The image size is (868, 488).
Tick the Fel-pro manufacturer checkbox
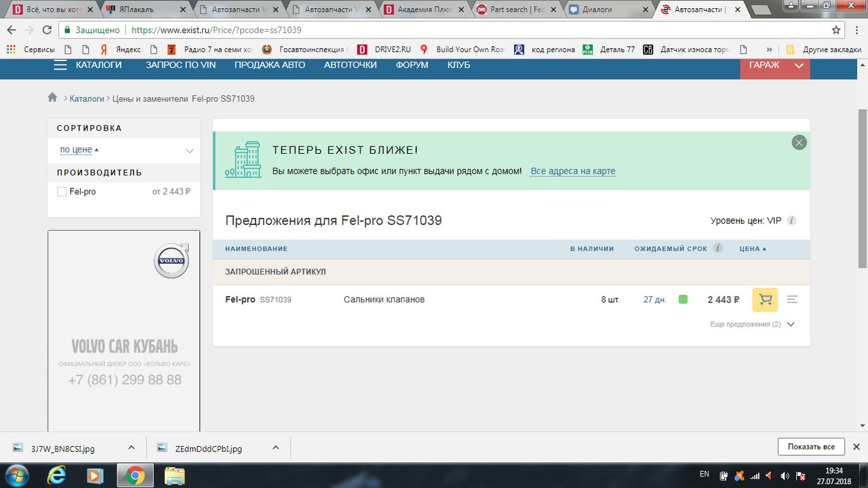pos(62,192)
